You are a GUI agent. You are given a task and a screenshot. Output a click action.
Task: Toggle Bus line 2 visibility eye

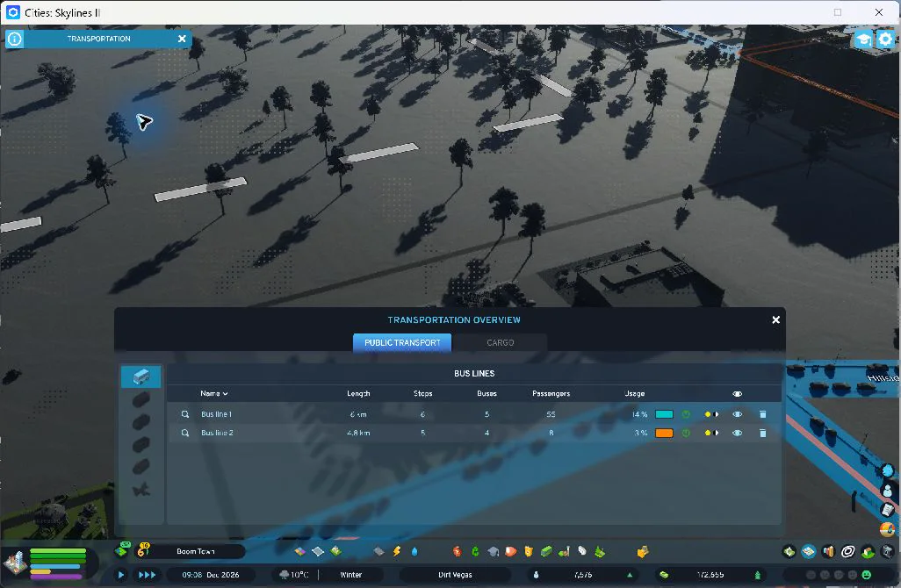[738, 433]
